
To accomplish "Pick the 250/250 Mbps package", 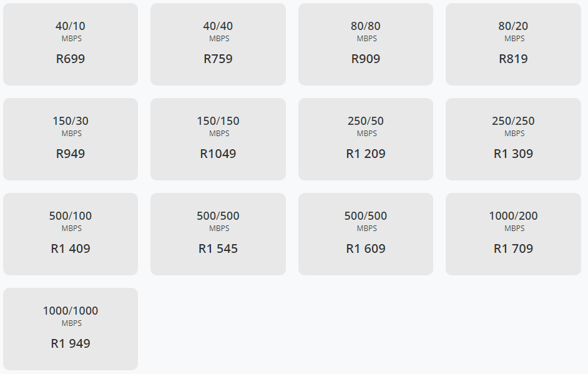I will [x=513, y=139].
